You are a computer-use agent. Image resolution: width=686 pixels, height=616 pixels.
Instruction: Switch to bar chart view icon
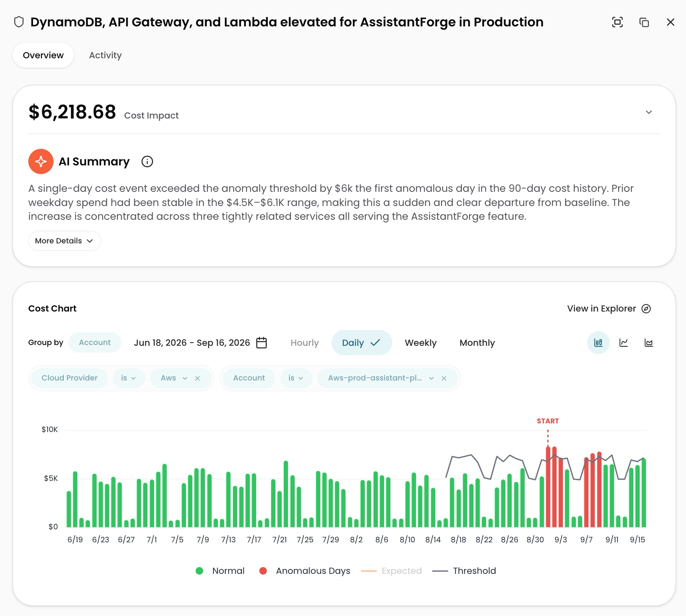[598, 343]
